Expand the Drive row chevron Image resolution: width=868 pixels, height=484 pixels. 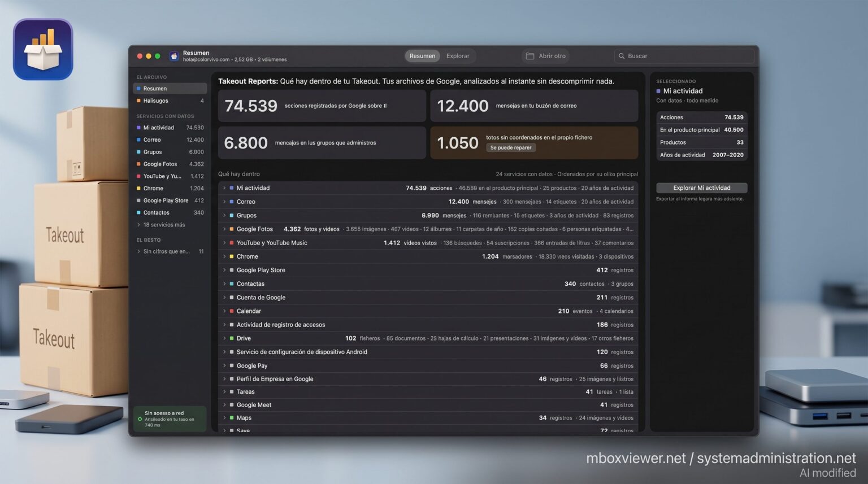pyautogui.click(x=224, y=338)
